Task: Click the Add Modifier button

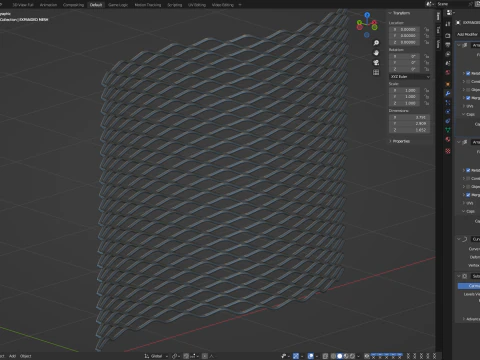Action: [x=468, y=34]
